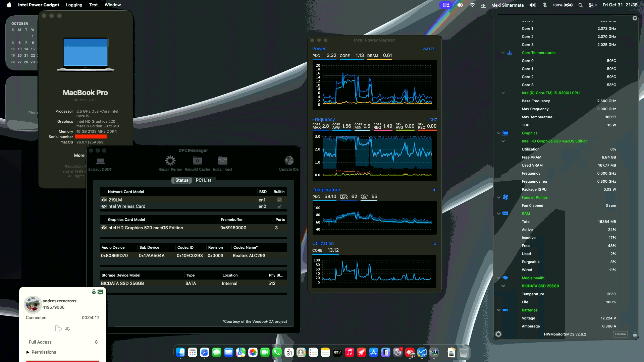Toggle Builtin checkbox for I219LM
Screen dimensions: 644x362
[279, 200]
